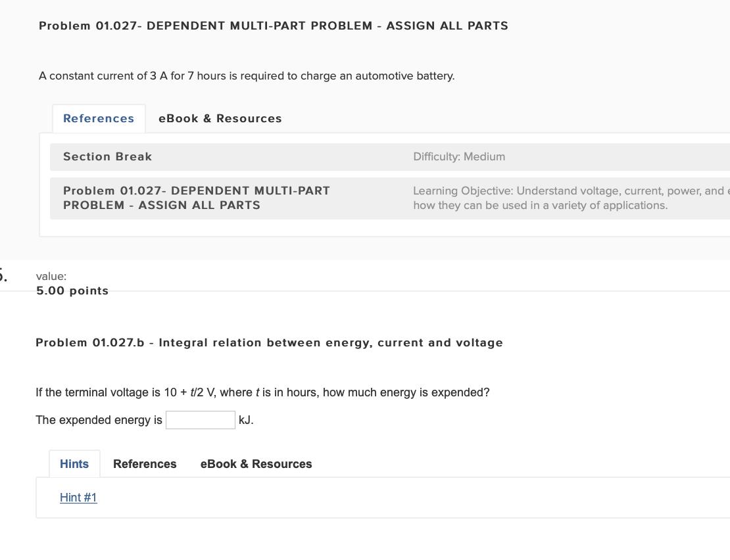
Task: Open Hint #1
Action: [78, 498]
